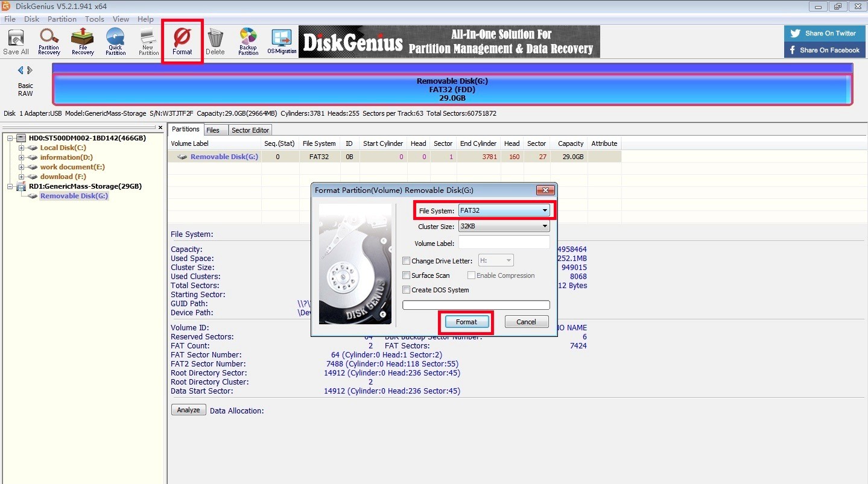Switch to the Sector Editor tab

(250, 130)
